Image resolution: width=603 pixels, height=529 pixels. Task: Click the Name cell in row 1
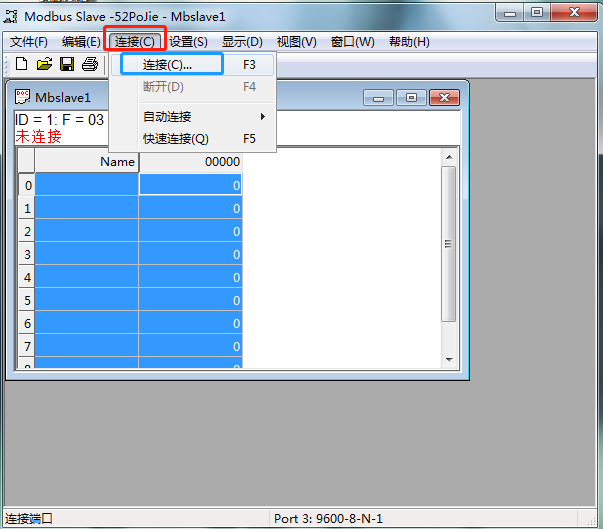point(87,208)
